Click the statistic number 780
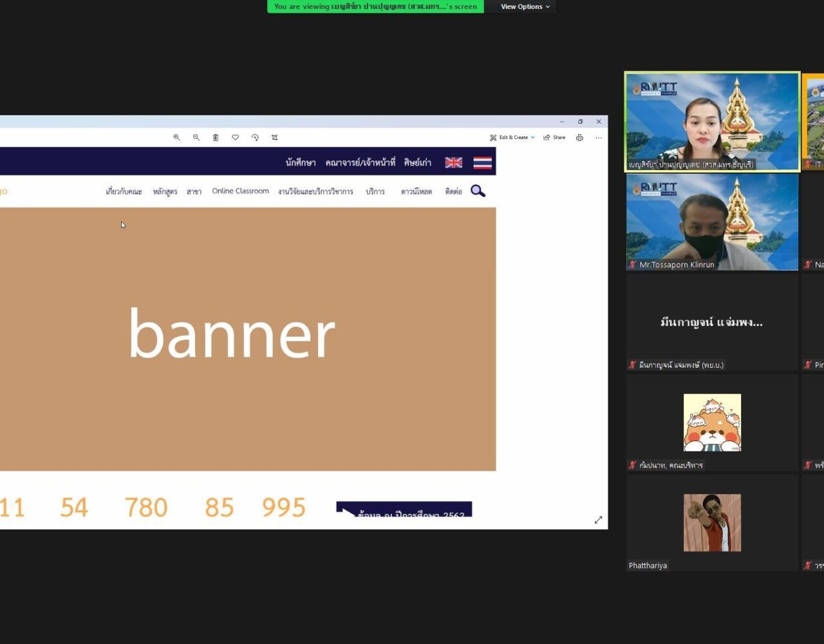Viewport: 824px width, 644px height. pyautogui.click(x=146, y=507)
